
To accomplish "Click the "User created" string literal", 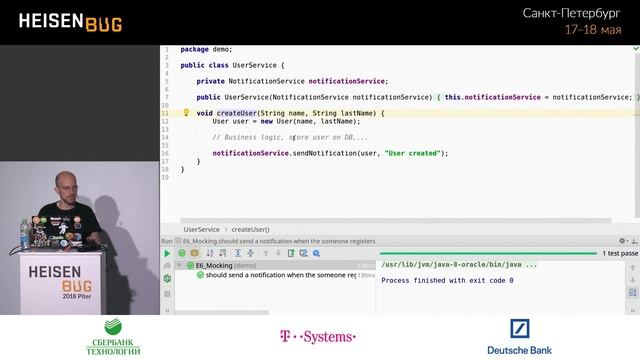I will (x=412, y=153).
